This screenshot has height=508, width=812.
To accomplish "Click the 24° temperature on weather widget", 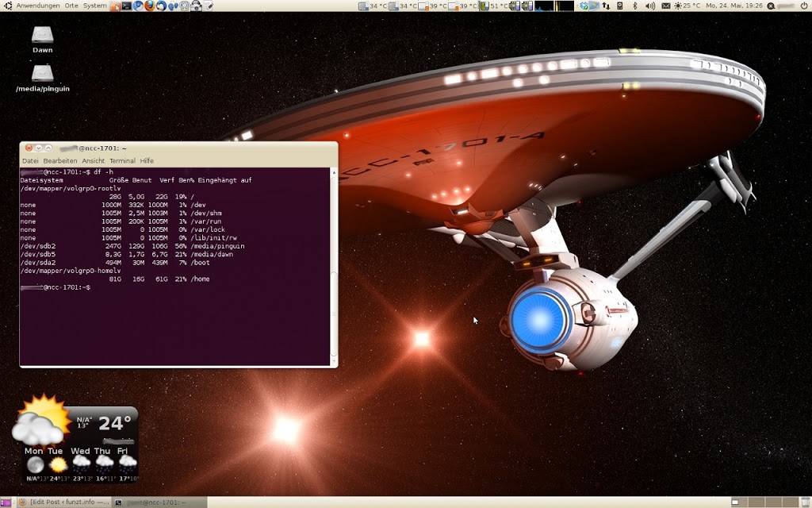I will [x=114, y=424].
